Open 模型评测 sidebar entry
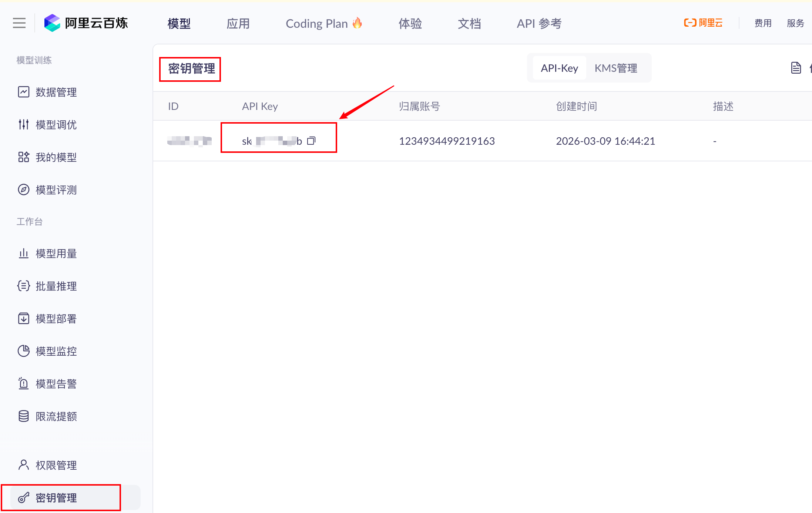Viewport: 812px width, 513px height. point(56,190)
